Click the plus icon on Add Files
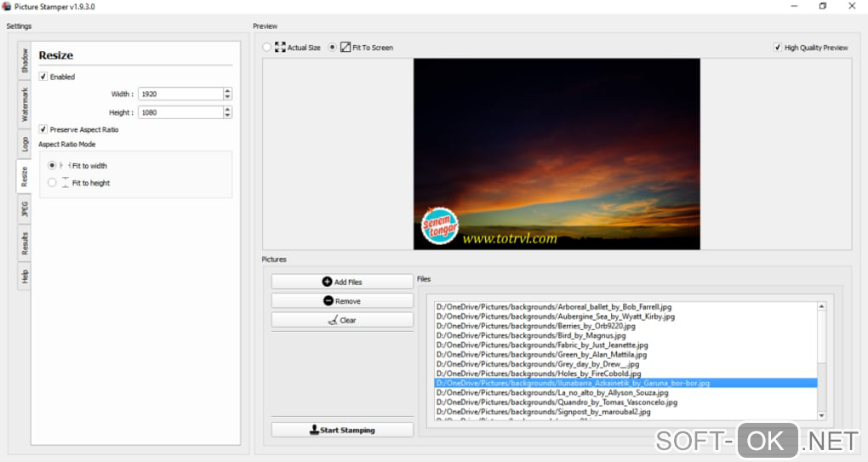The image size is (868, 462). (327, 282)
